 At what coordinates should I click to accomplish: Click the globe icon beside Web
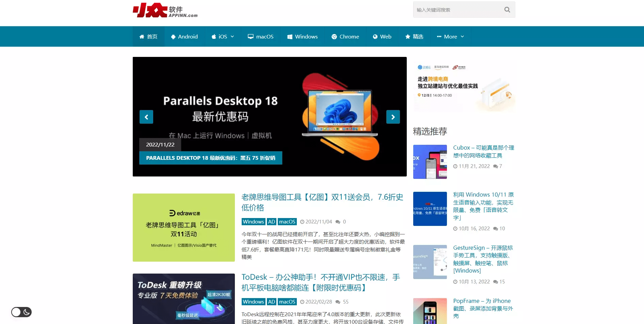[375, 37]
